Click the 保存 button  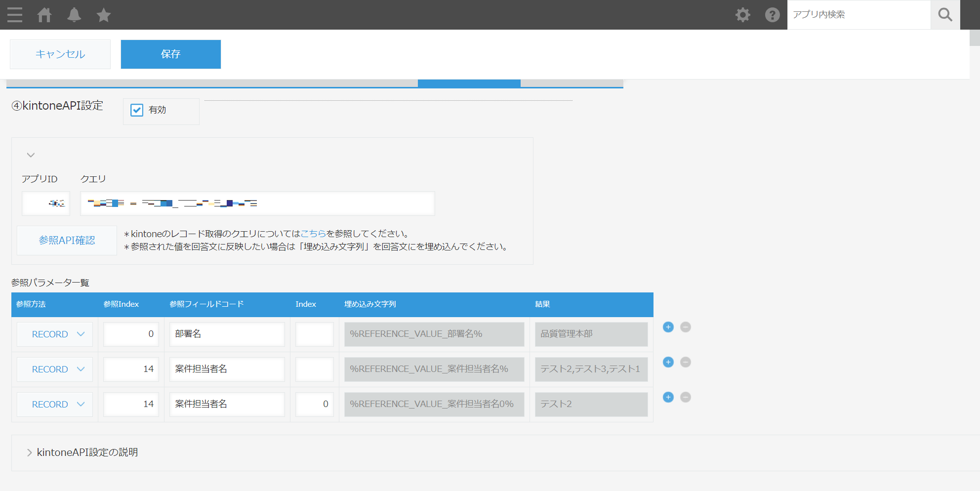tap(170, 54)
